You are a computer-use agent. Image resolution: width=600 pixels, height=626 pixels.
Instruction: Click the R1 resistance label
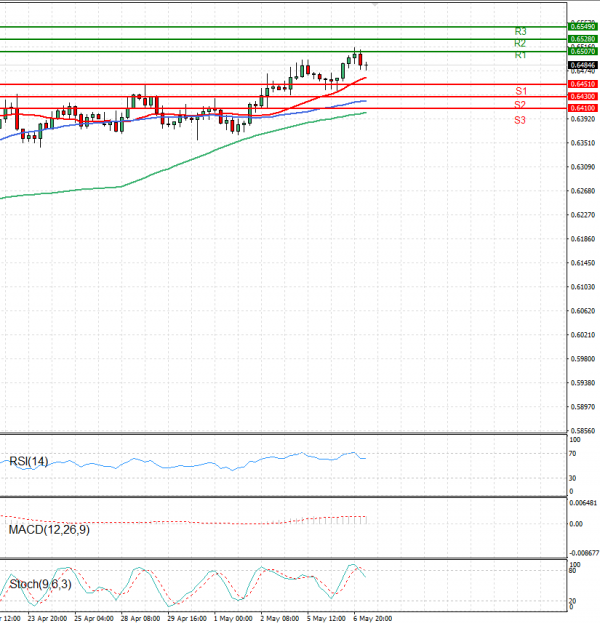(520, 56)
